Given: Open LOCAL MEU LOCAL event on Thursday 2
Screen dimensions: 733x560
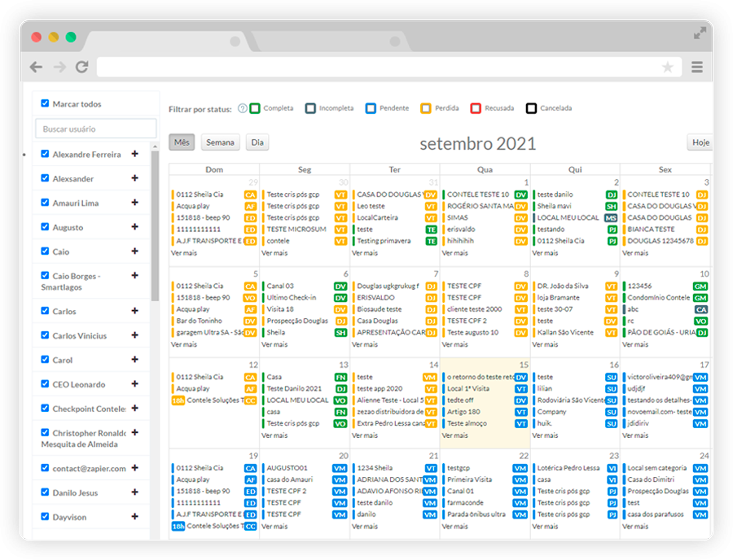Looking at the screenshot, I should coord(575,217).
